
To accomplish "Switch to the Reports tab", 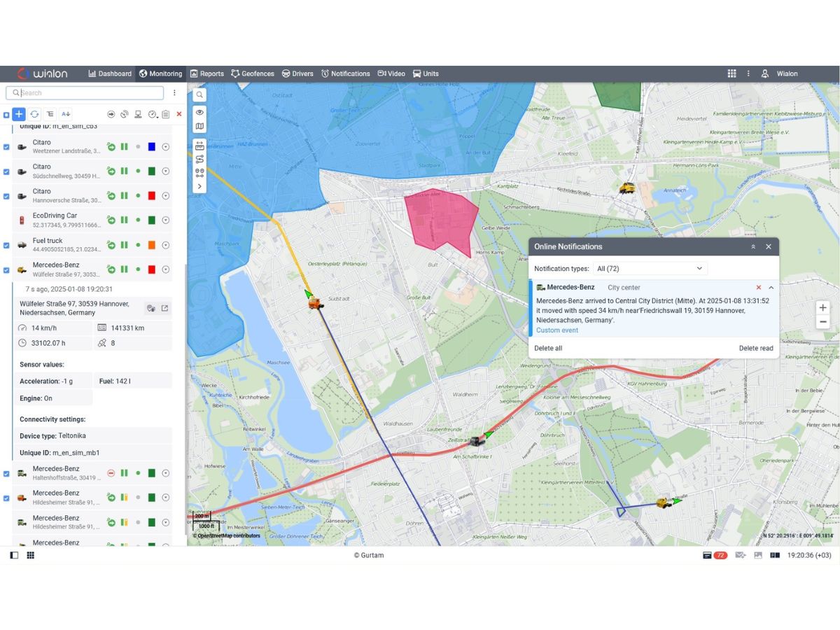I will tap(207, 73).
